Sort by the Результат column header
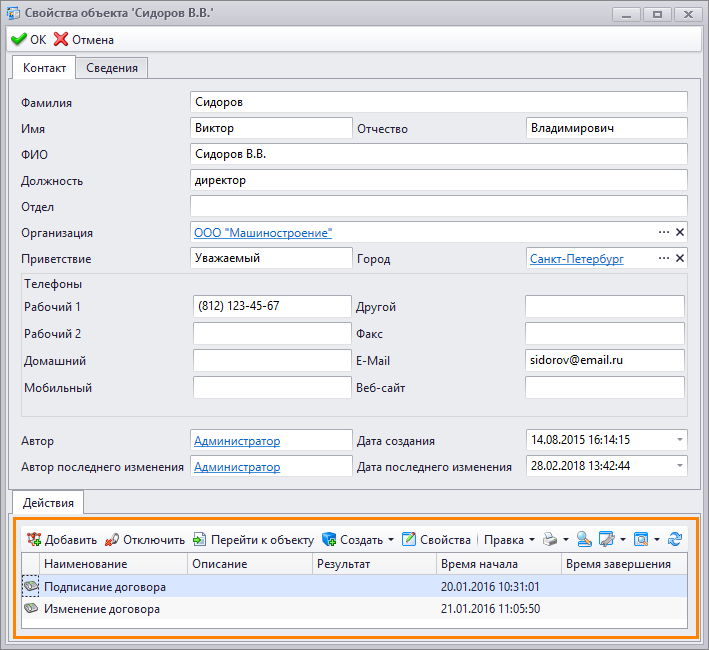 (x=374, y=564)
